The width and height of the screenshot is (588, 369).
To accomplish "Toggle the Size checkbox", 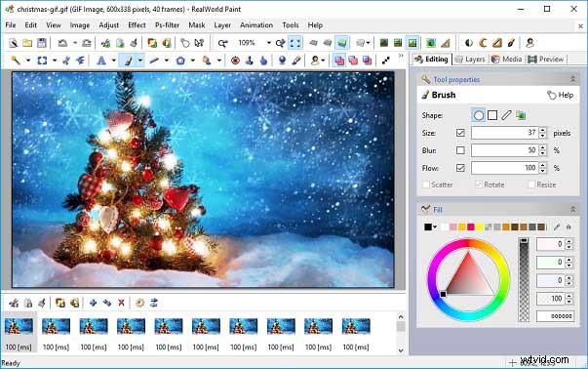I will pyautogui.click(x=460, y=133).
